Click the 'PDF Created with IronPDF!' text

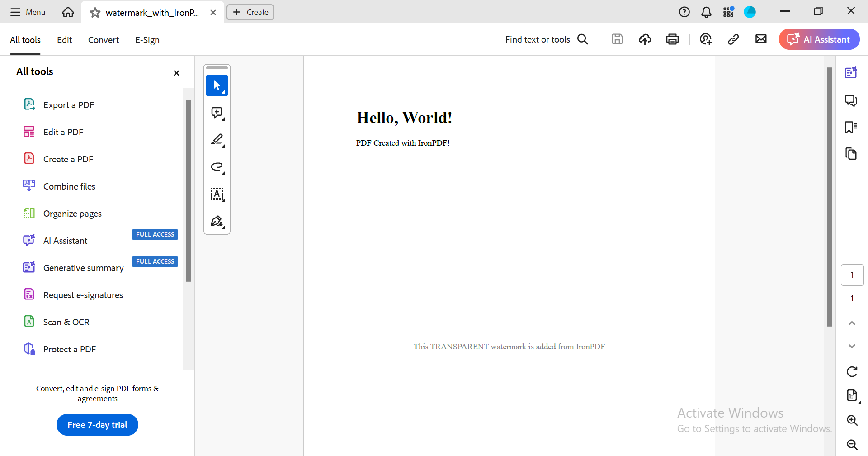403,143
